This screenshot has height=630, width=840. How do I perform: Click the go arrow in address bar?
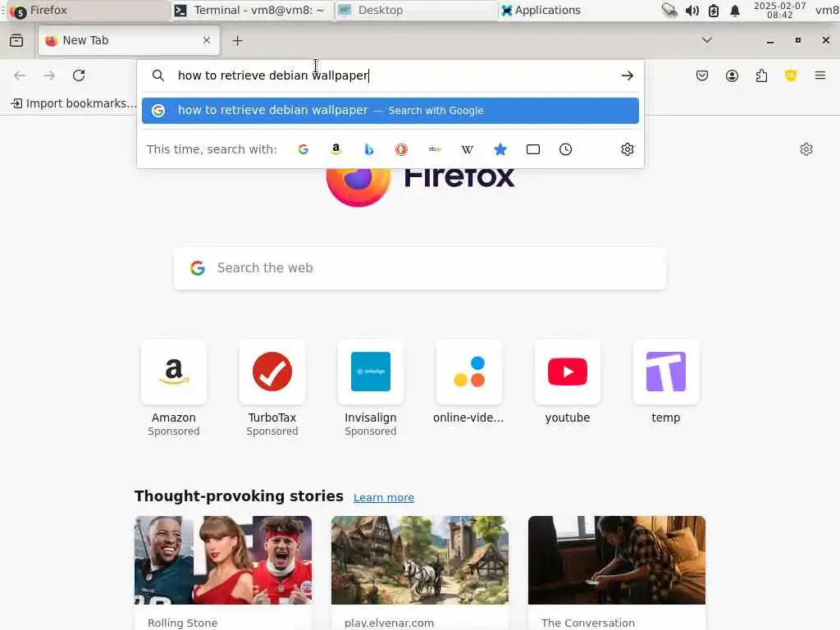click(x=628, y=76)
